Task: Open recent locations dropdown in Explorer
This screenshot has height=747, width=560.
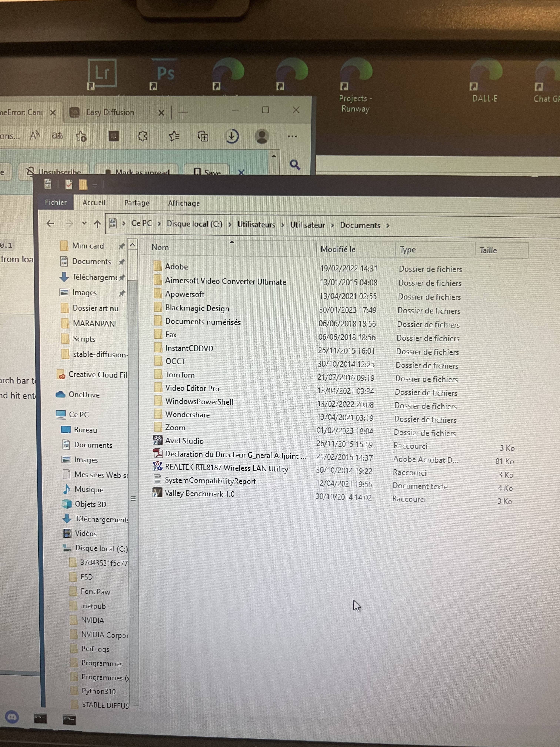Action: point(84,223)
